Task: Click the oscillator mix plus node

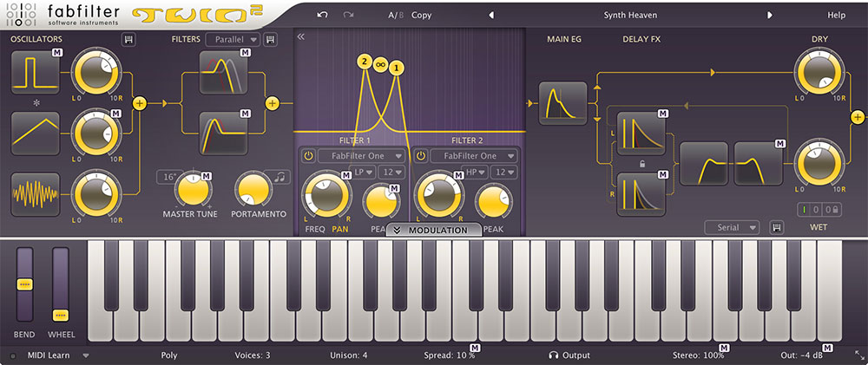Action: click(140, 103)
